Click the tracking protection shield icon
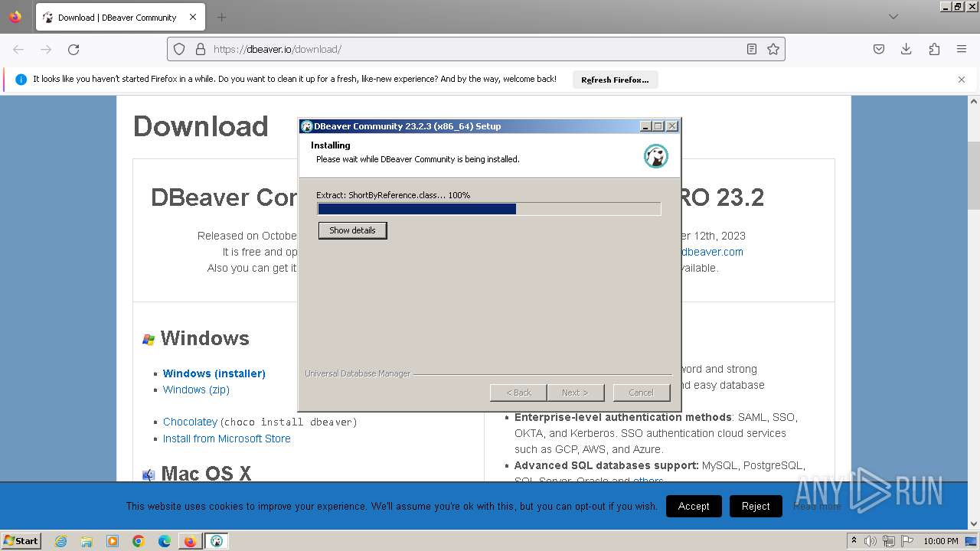This screenshot has width=980, height=551. [179, 49]
